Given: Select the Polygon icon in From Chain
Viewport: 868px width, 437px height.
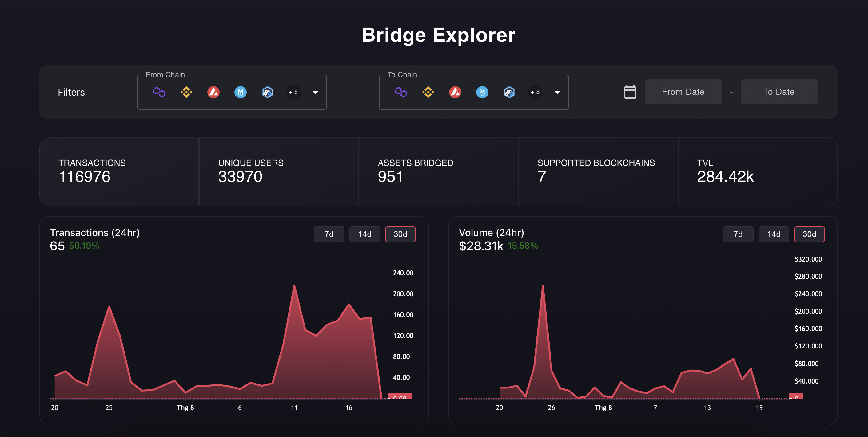Looking at the screenshot, I should (159, 92).
